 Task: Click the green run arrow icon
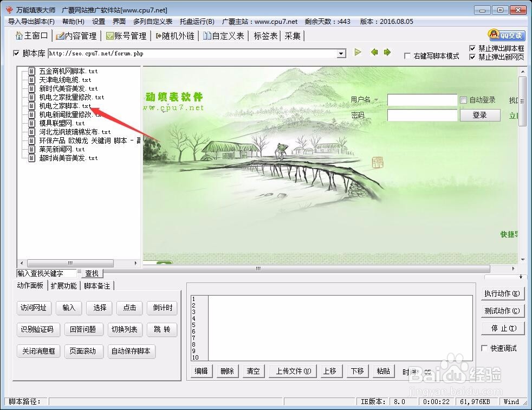point(358,52)
